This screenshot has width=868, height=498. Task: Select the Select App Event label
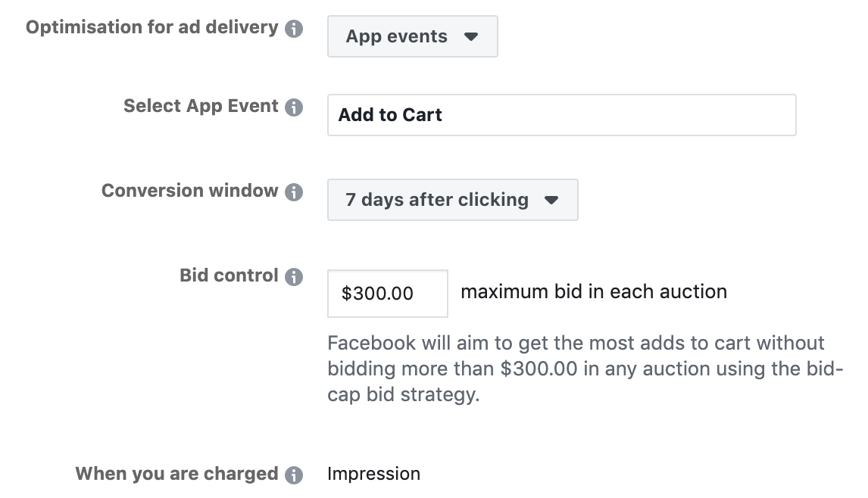[201, 107]
